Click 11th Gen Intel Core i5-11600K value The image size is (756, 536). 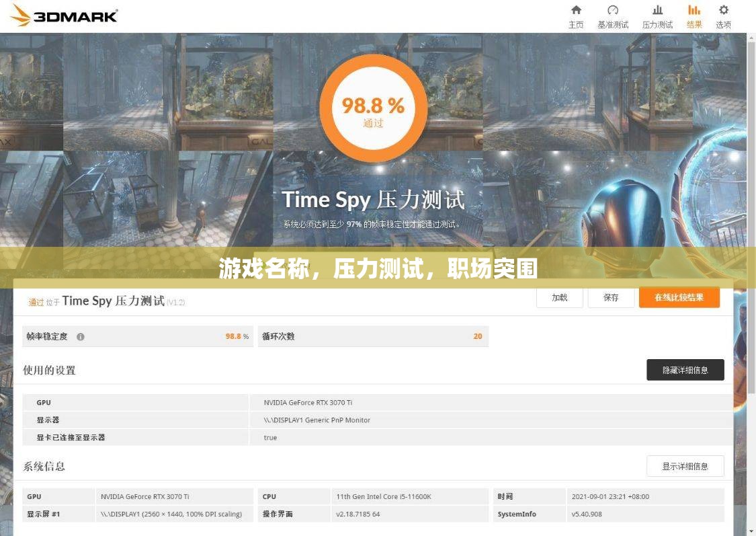click(384, 496)
